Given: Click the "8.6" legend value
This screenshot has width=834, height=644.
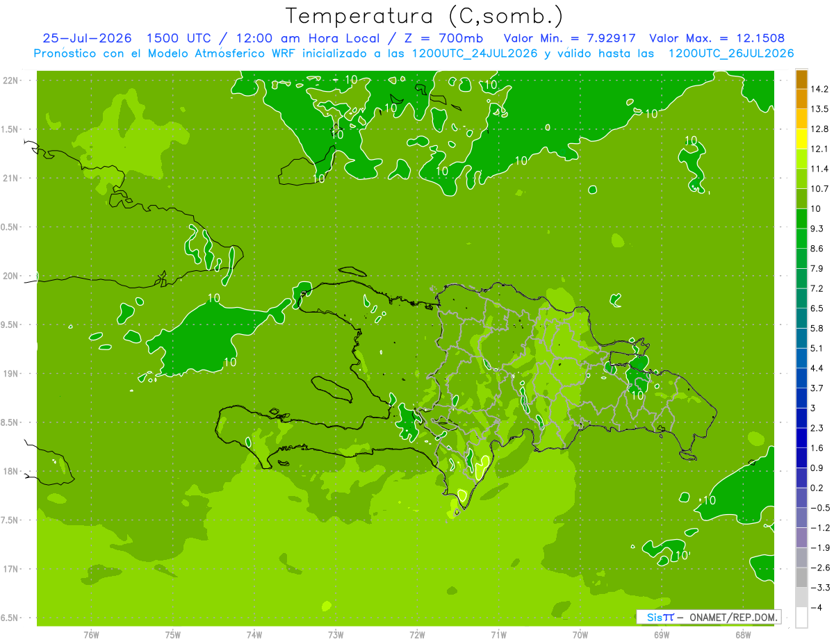Looking at the screenshot, I should pos(817,249).
